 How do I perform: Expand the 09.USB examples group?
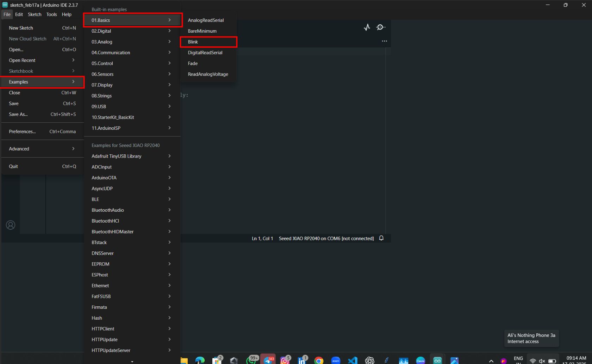tap(132, 107)
